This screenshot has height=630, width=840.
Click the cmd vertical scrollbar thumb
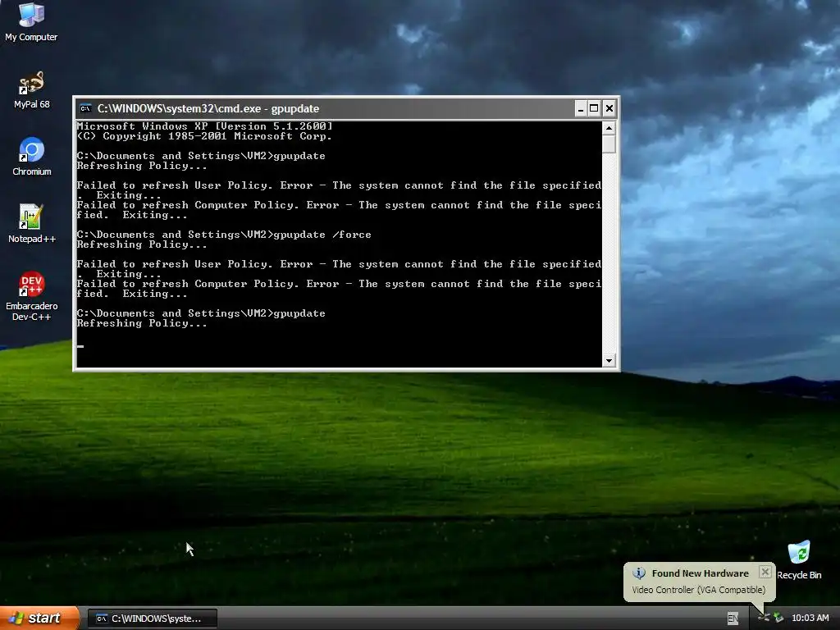pos(609,144)
